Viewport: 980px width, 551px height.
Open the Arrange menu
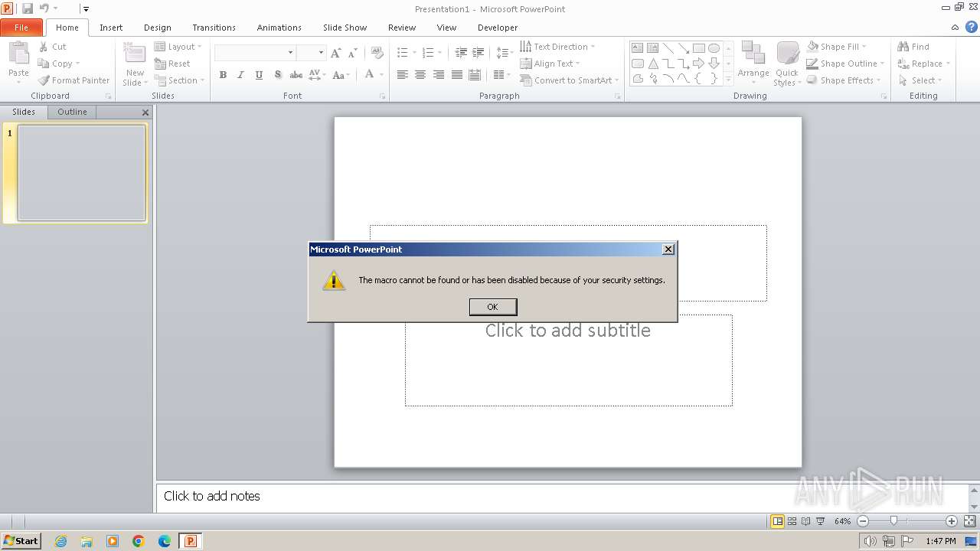point(753,64)
